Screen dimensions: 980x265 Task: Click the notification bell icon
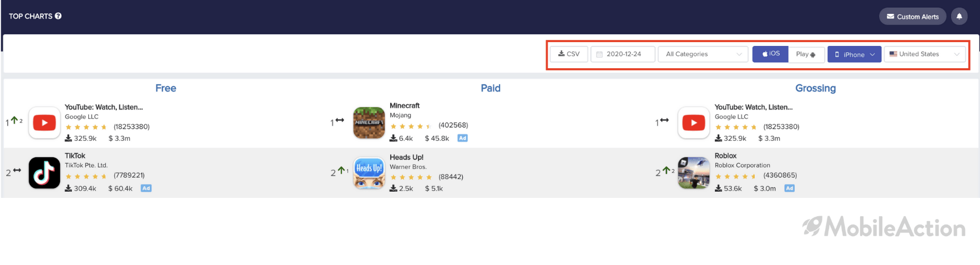(x=959, y=17)
